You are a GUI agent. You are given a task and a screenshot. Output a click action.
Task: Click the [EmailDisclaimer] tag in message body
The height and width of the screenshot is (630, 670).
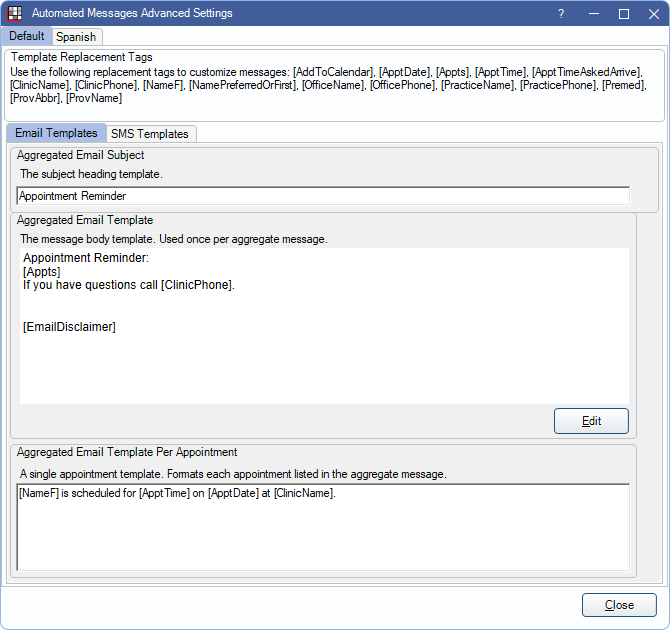click(x=69, y=326)
